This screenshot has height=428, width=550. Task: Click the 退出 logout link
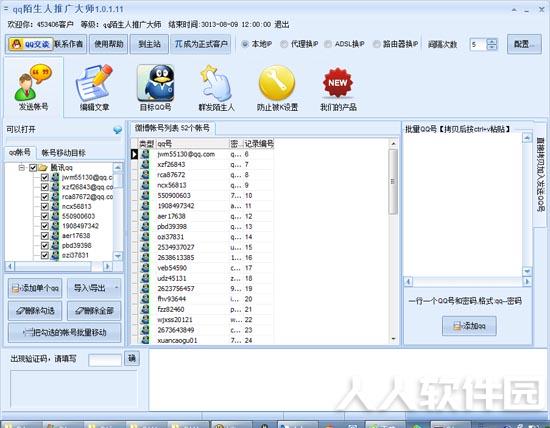pos(281,25)
